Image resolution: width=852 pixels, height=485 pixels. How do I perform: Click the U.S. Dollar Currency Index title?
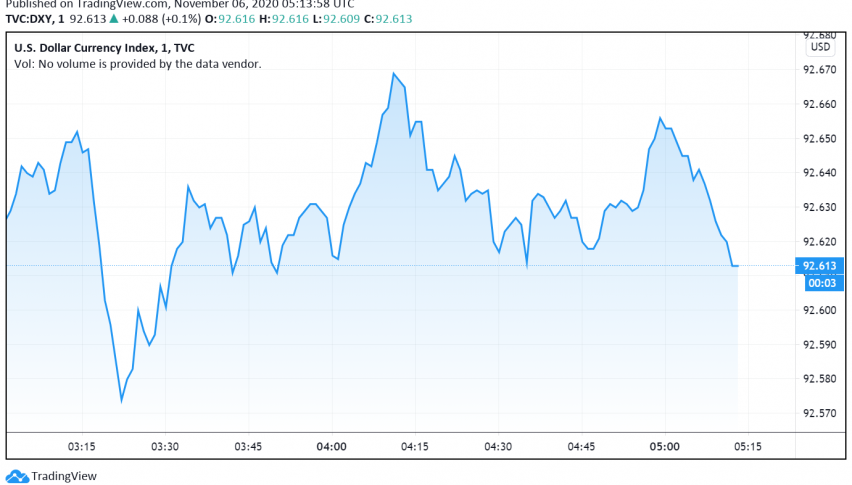tap(104, 48)
